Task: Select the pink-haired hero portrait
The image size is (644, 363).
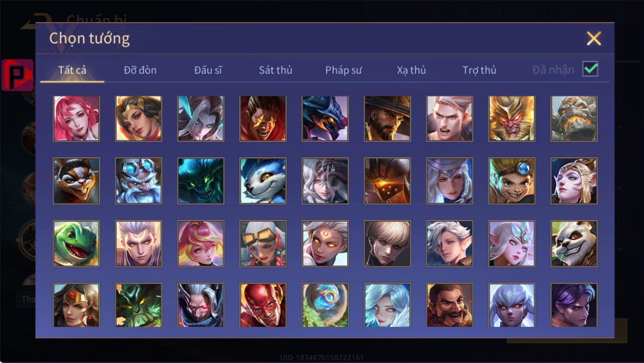Action: tap(76, 118)
